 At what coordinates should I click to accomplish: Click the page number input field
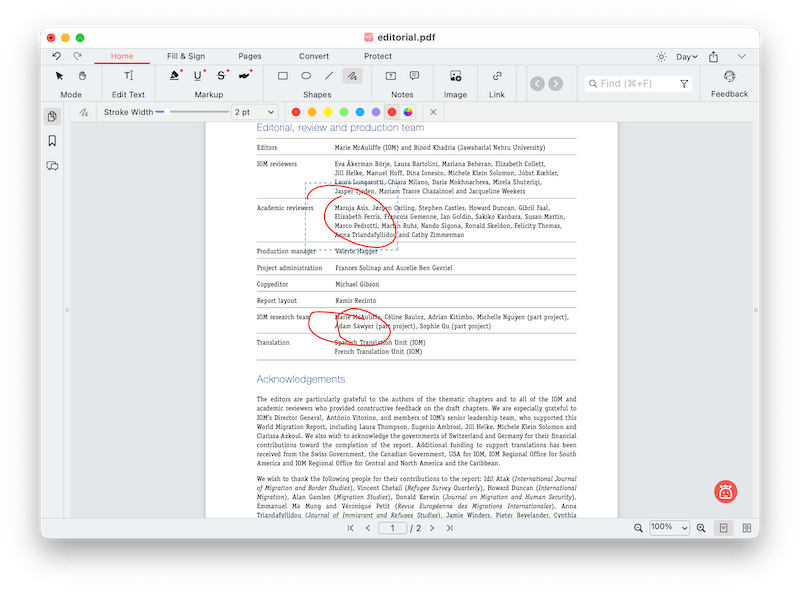392,528
